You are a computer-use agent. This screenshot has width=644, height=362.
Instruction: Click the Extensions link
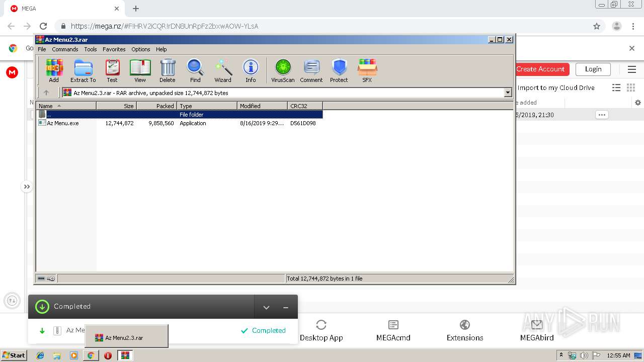pos(465,331)
